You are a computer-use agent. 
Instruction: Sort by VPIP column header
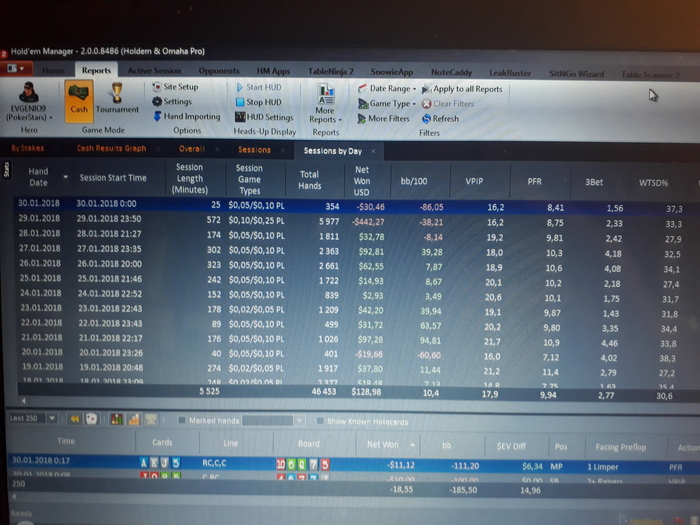[x=474, y=181]
